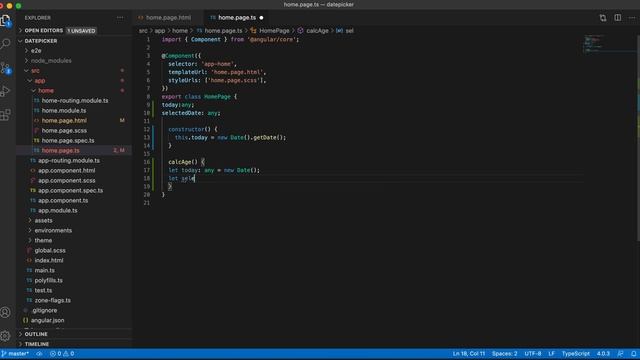Open angular.json file
Viewport: 640px width, 360px height.
(x=47, y=320)
